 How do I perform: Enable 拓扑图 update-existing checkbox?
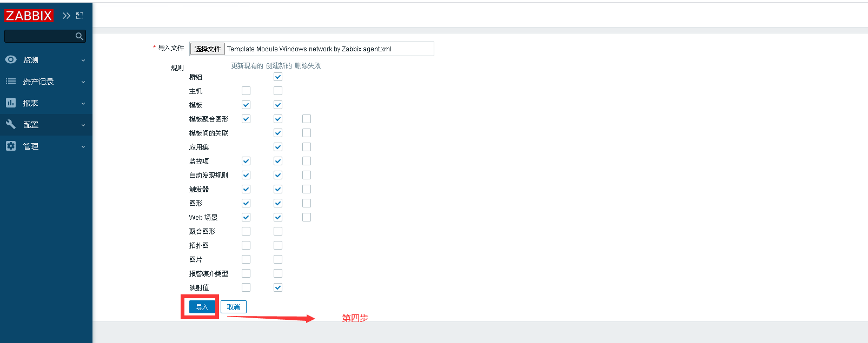(246, 245)
